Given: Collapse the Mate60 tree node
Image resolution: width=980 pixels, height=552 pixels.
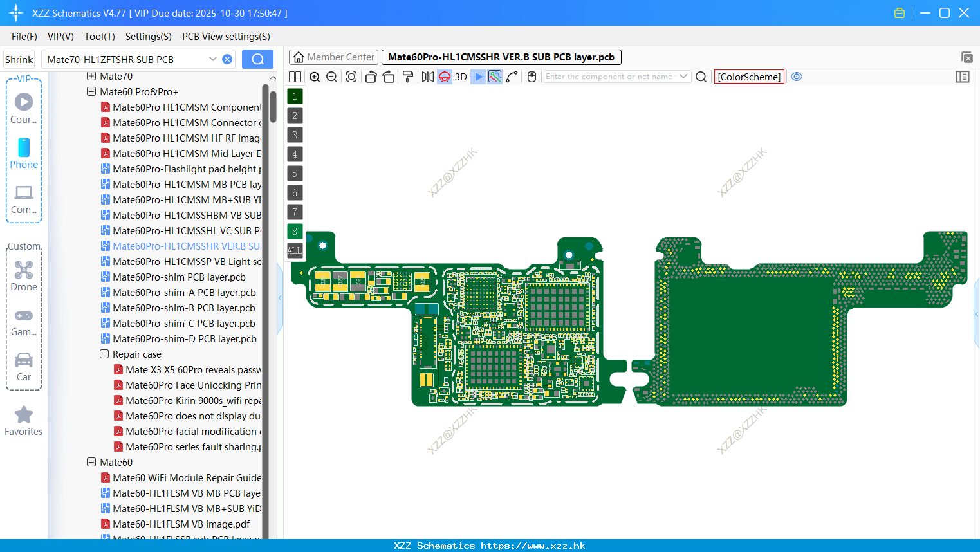Looking at the screenshot, I should tap(91, 462).
